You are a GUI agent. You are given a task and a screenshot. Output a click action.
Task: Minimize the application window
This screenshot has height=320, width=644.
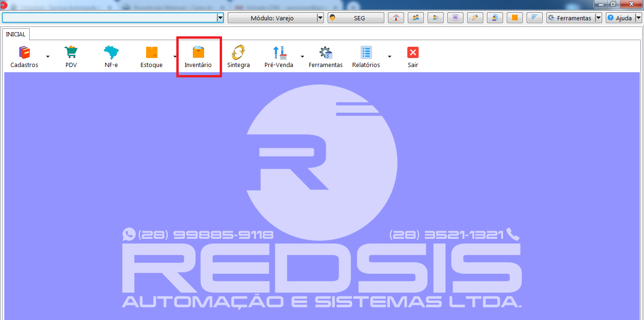pyautogui.click(x=601, y=4)
